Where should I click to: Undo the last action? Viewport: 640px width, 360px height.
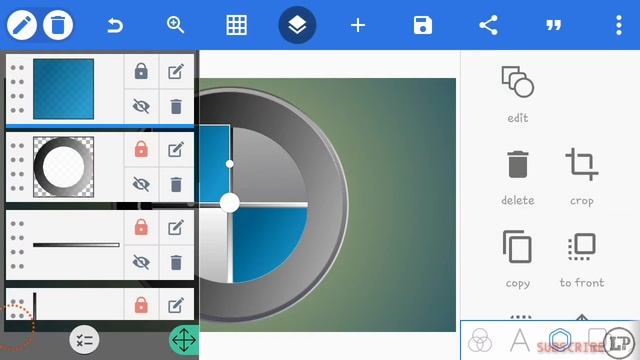click(x=115, y=26)
